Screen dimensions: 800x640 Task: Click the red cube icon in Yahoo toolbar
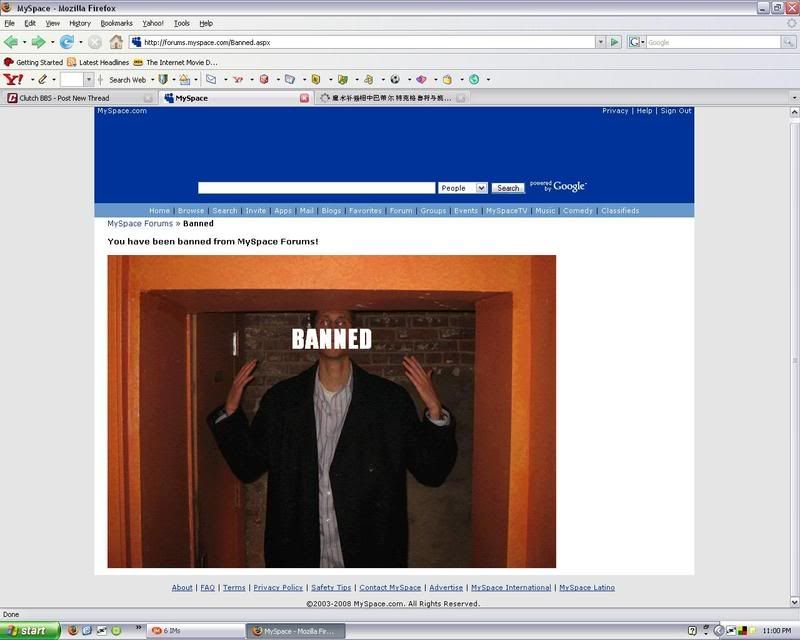point(264,79)
